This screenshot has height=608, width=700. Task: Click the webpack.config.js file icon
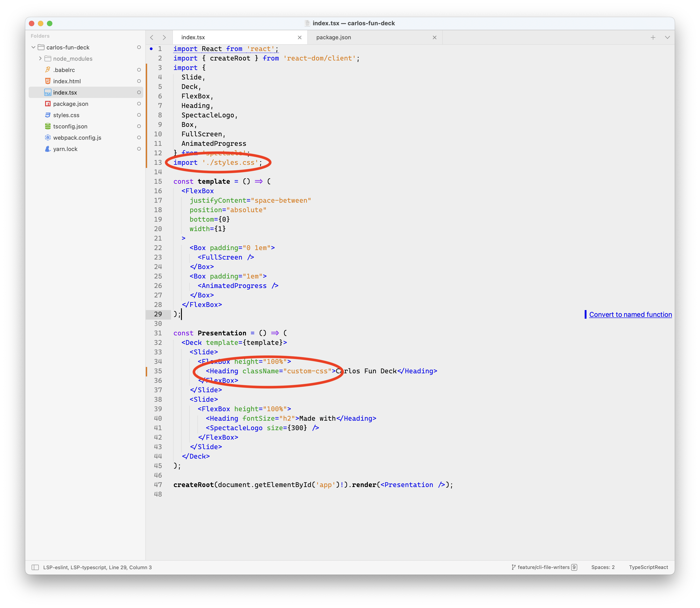(48, 137)
